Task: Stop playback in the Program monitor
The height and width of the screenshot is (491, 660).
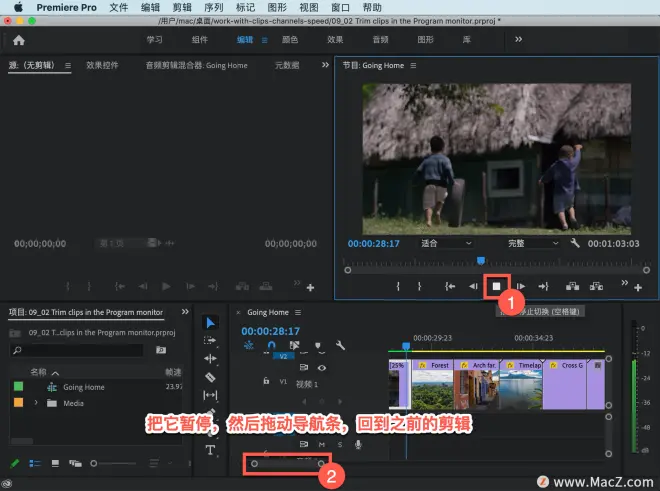Action: click(497, 286)
